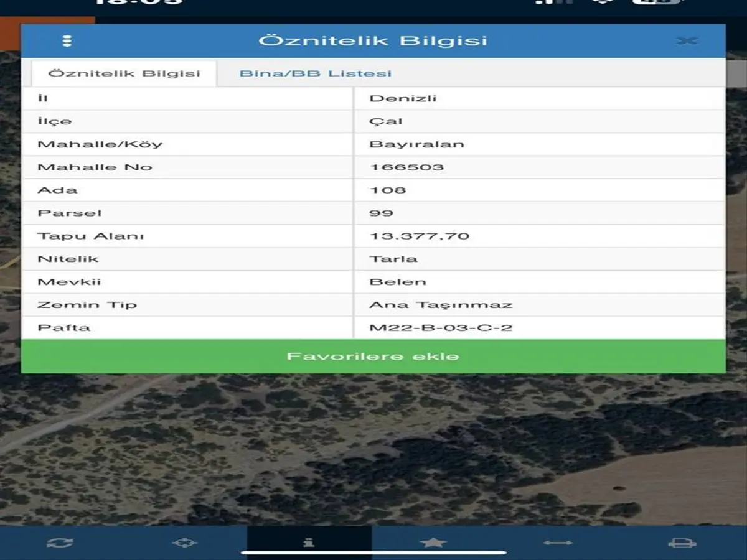Tap the printer icon in bottom toolbar
Image resolution: width=747 pixels, height=560 pixels.
(x=682, y=543)
